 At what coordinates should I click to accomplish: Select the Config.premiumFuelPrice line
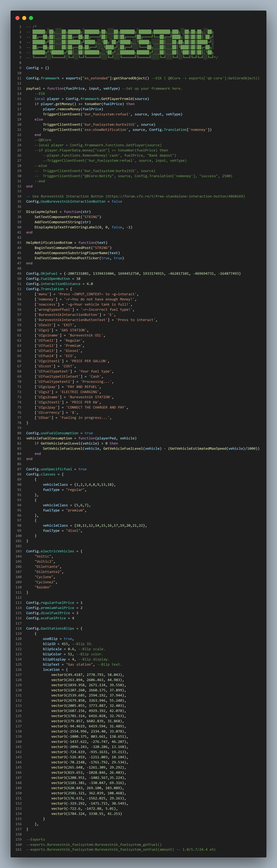click(x=54, y=608)
